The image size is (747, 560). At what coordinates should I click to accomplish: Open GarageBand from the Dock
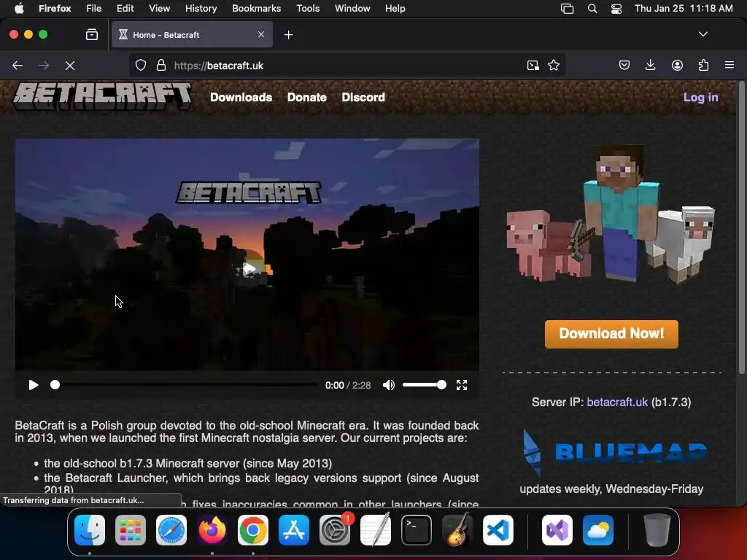[457, 530]
